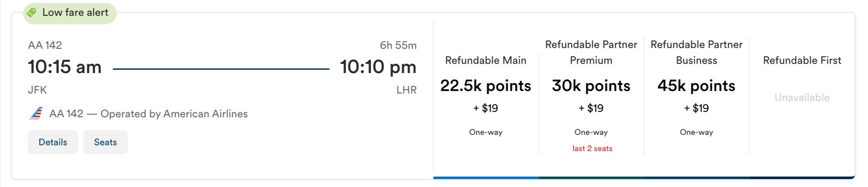
Task: Open the Seats map button
Action: click(x=105, y=142)
